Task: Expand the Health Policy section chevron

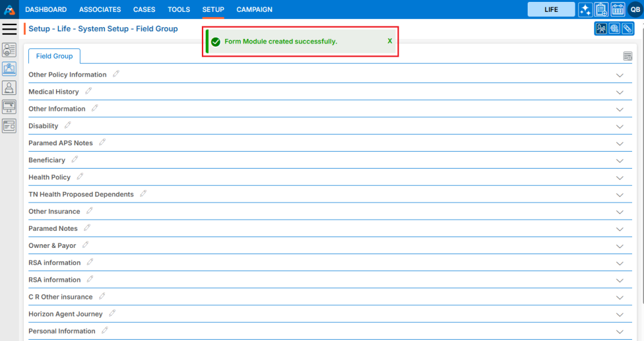Action: (x=619, y=177)
